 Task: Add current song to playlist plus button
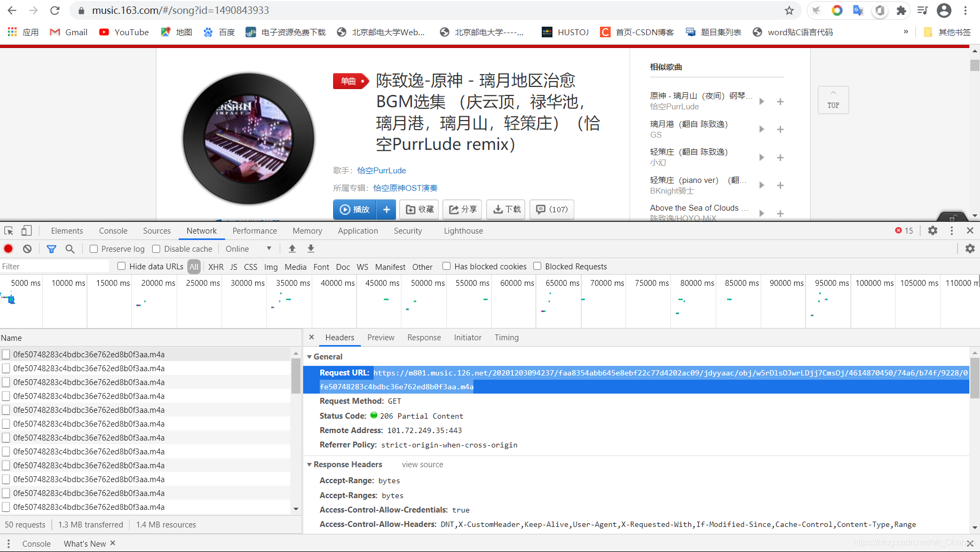click(x=386, y=209)
